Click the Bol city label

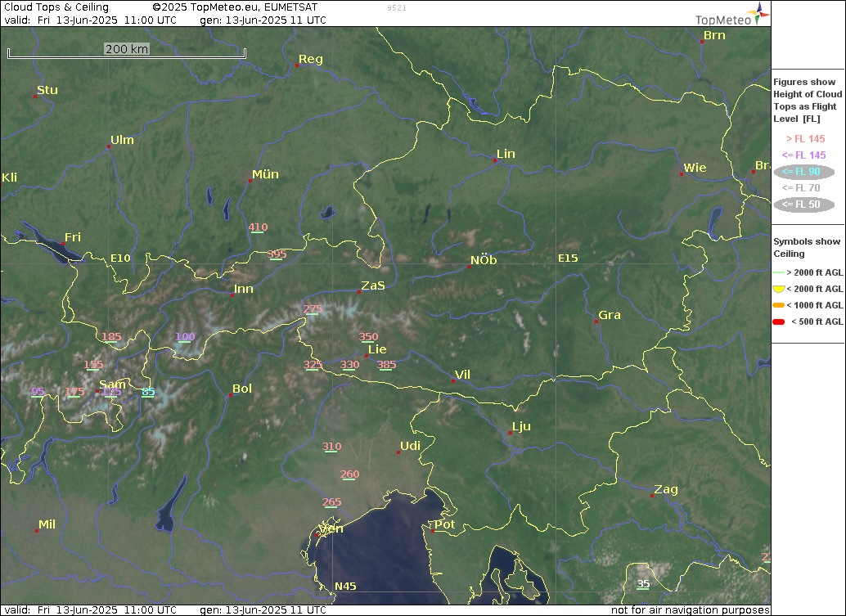(241, 389)
